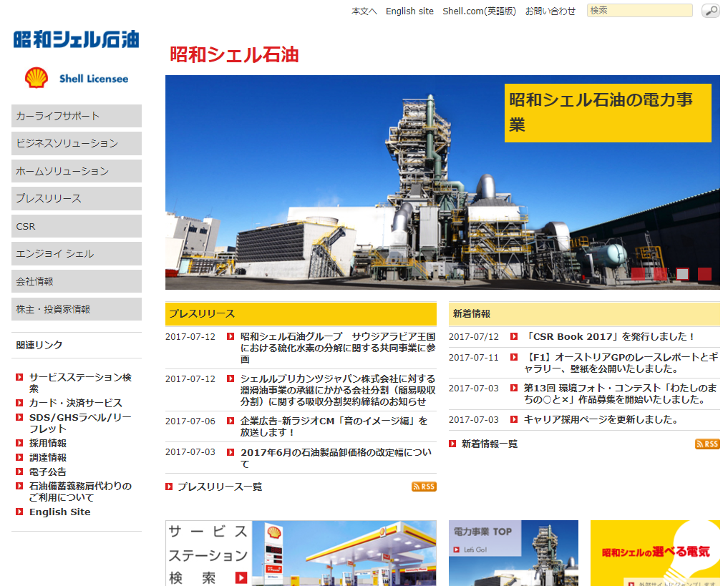Open 株主・投資家情報 menu
The width and height of the screenshot is (728, 586).
[x=77, y=309]
